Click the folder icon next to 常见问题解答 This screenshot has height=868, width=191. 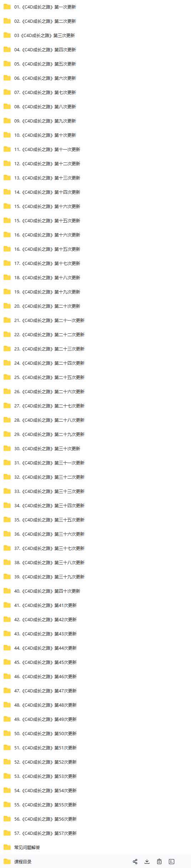click(7, 847)
